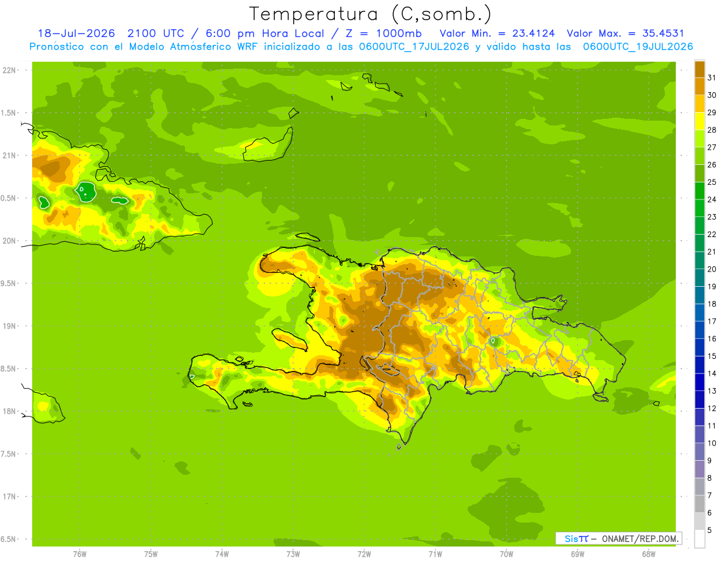Click the legend label '14'

(712, 373)
